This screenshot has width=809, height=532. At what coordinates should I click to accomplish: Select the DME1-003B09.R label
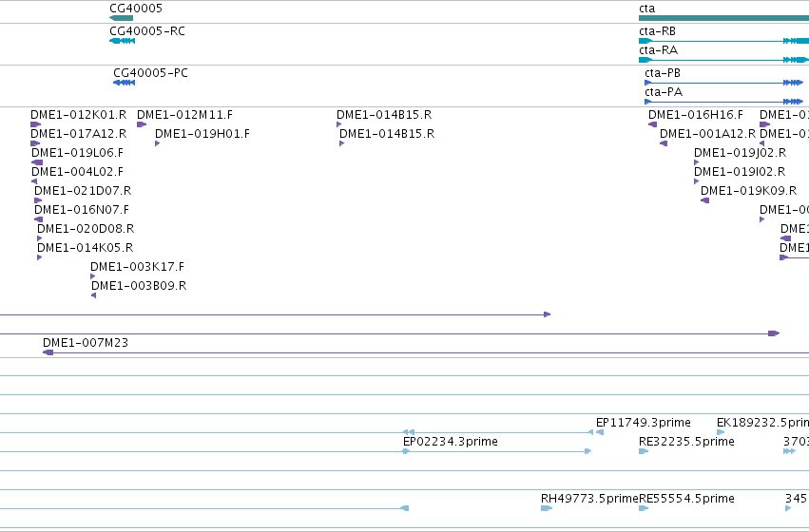(x=139, y=286)
